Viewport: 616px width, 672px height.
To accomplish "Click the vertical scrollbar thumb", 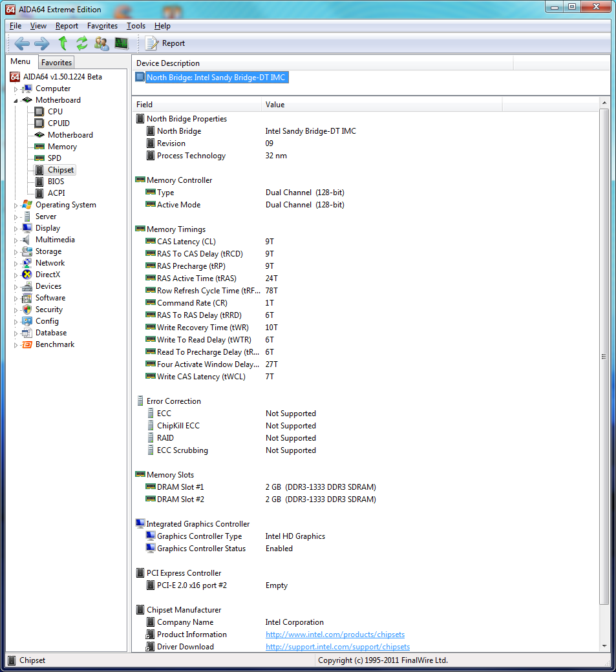I will tap(604, 357).
